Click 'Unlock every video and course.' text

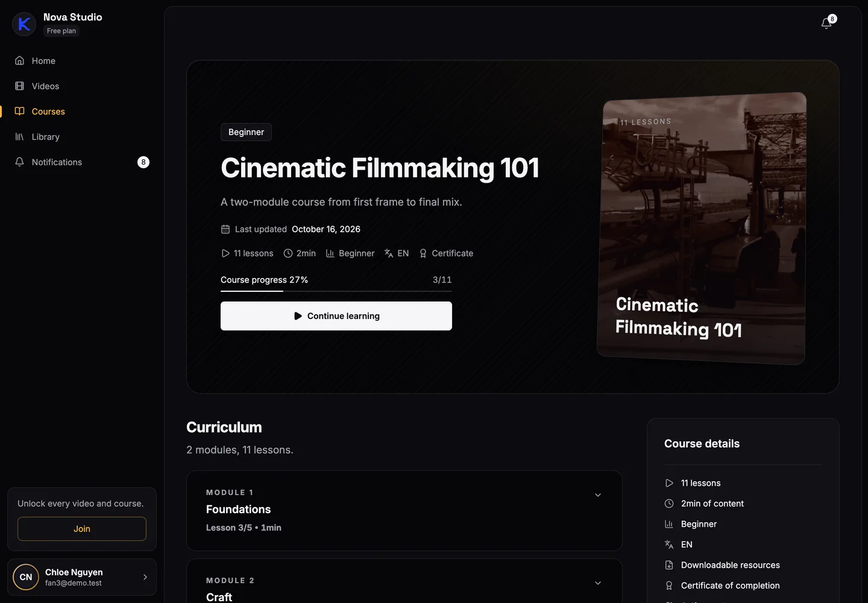(81, 504)
